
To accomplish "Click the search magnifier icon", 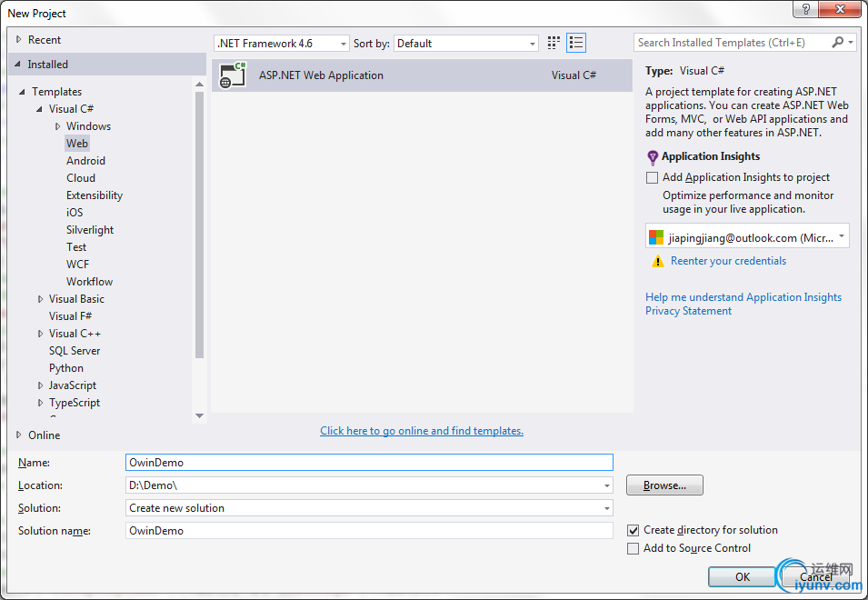I will [838, 43].
